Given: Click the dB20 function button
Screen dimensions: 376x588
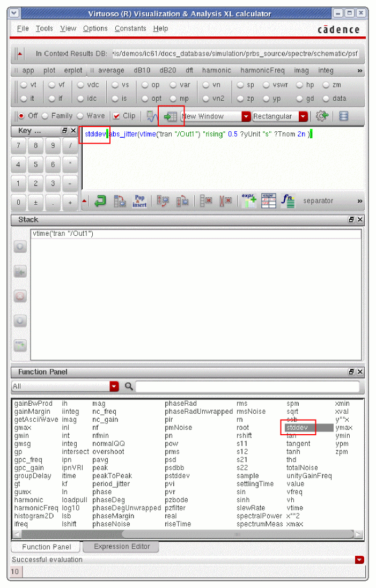Looking at the screenshot, I should (168, 71).
